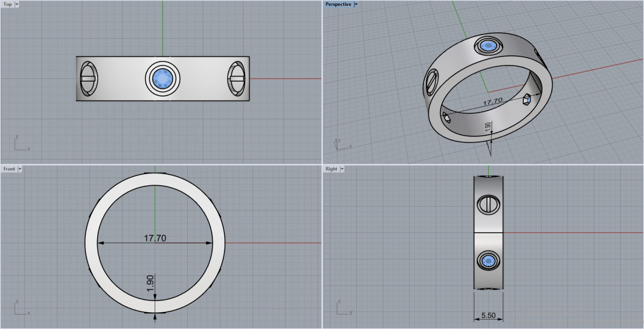Select the 5.50 width dimension in Right view
This screenshot has width=644, height=329.
click(x=488, y=316)
